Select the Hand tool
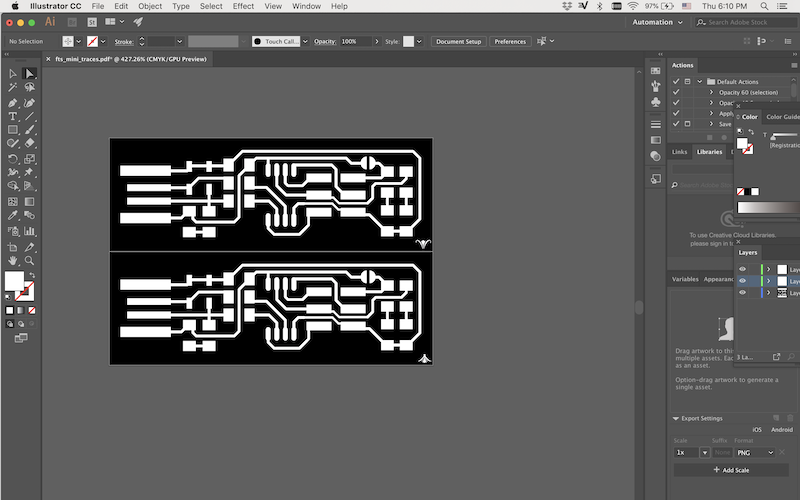 click(x=13, y=261)
